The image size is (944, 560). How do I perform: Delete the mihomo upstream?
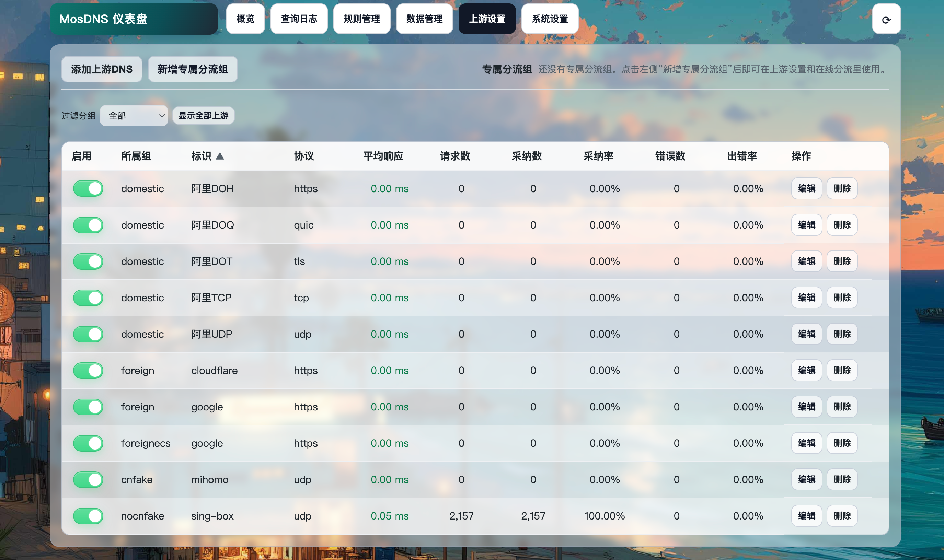tap(842, 480)
